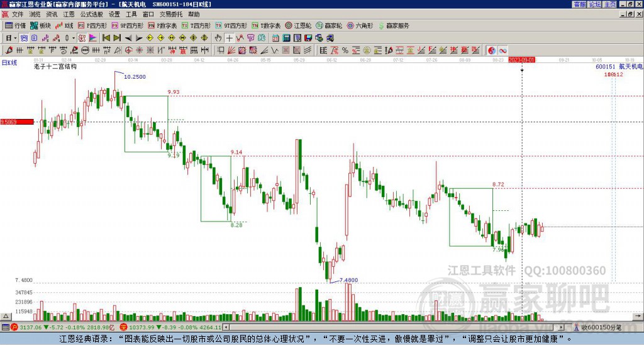
Task: Collapse volume pane with triangle button
Action: [6, 316]
